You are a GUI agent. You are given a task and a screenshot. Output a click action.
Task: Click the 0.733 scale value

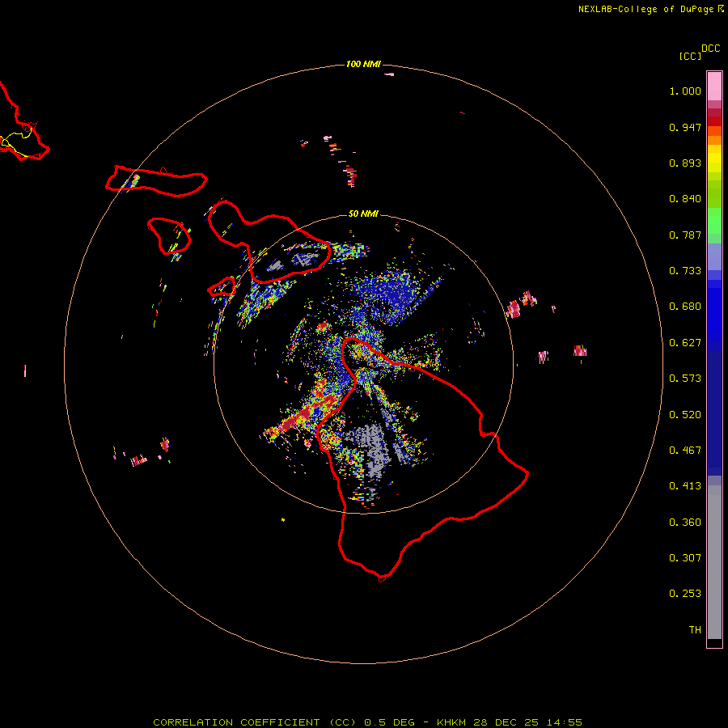click(685, 271)
